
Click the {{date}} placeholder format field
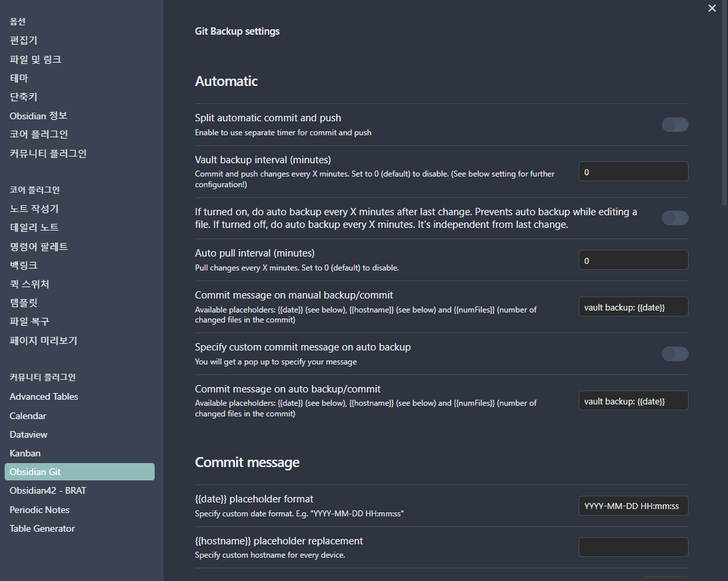coord(633,506)
